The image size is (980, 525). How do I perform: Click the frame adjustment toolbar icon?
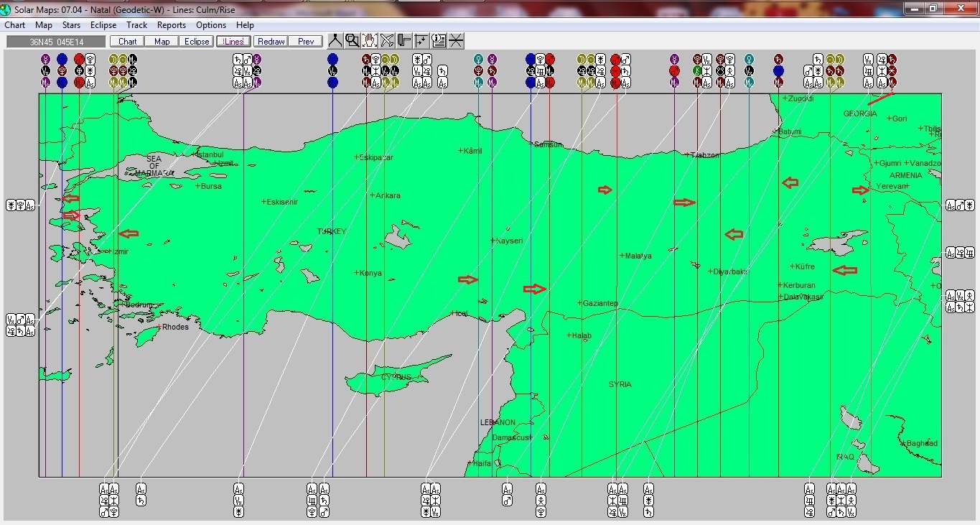tap(421, 40)
